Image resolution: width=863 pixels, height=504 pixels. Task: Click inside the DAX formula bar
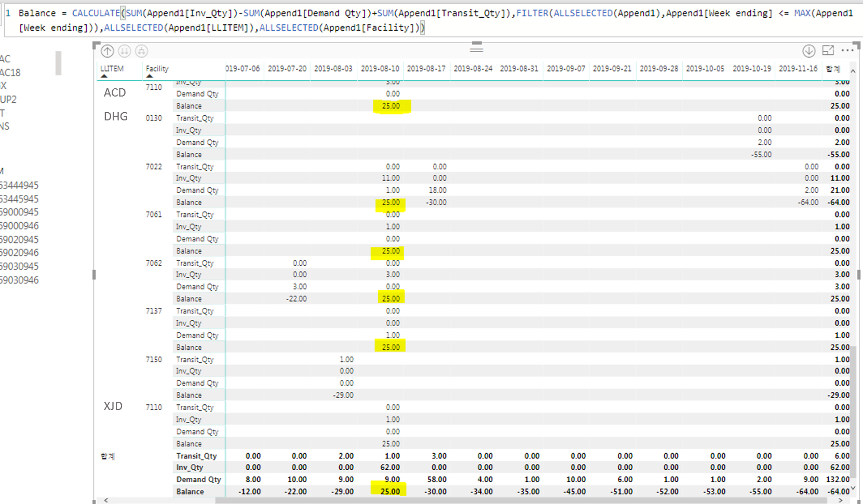coord(434,20)
